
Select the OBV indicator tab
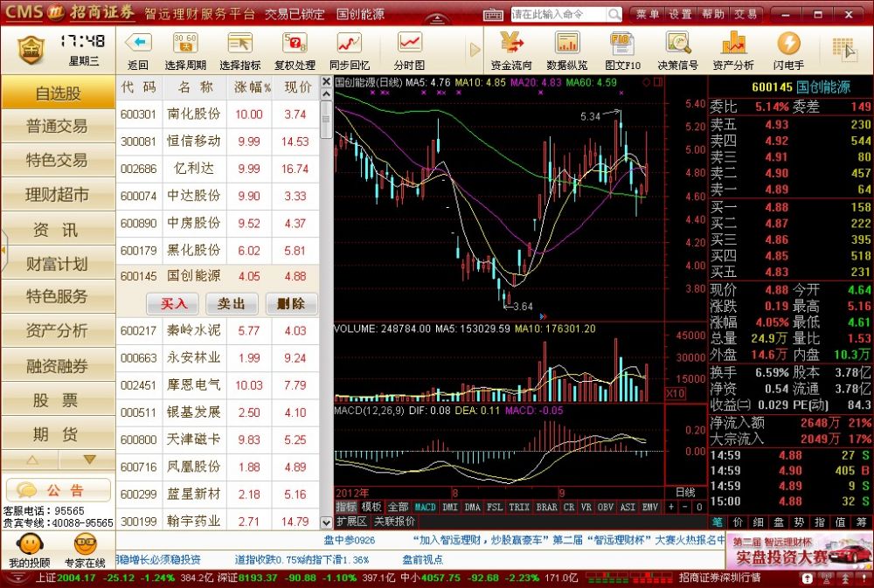606,508
